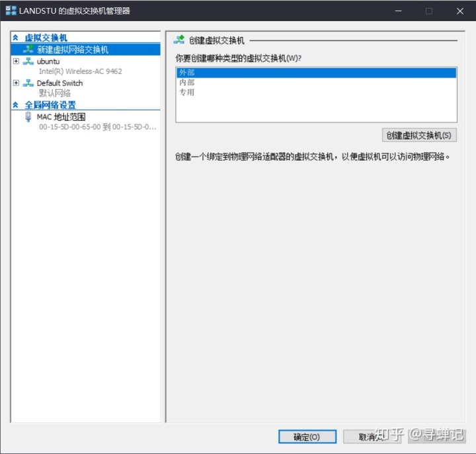Click the new virtual network switch icon
The image size is (476, 454).
[28, 49]
